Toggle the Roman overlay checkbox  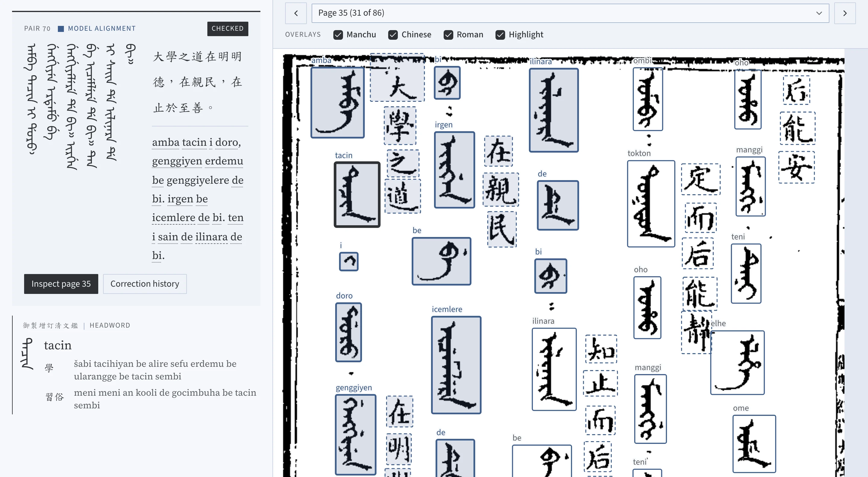click(x=448, y=35)
